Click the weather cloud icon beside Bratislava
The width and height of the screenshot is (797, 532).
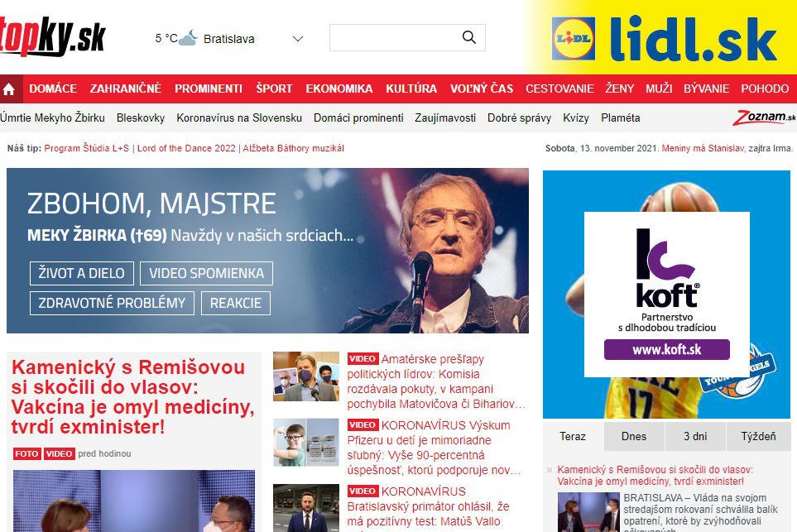pos(188,38)
